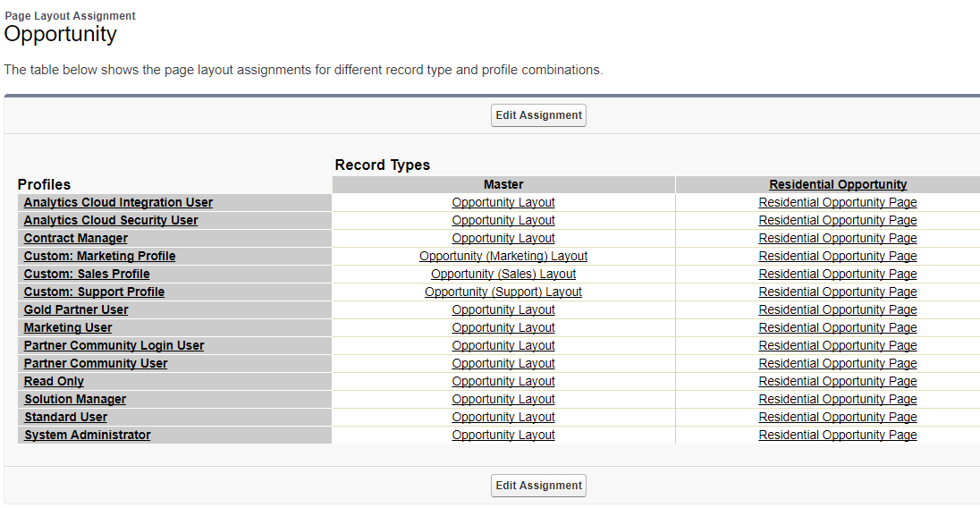Viewport: 980px width, 508px height.
Task: Open the Gold Partner User profile
Action: [x=76, y=310]
